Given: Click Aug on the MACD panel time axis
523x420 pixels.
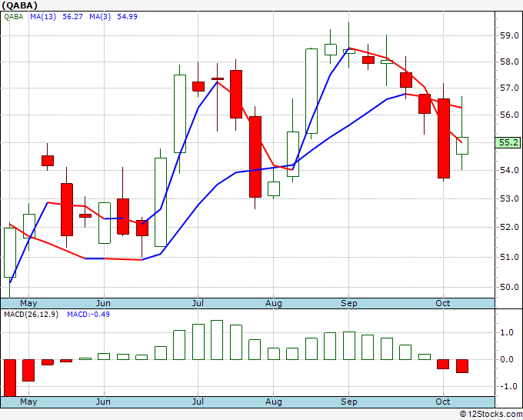Looking at the screenshot, I should pyautogui.click(x=274, y=402).
